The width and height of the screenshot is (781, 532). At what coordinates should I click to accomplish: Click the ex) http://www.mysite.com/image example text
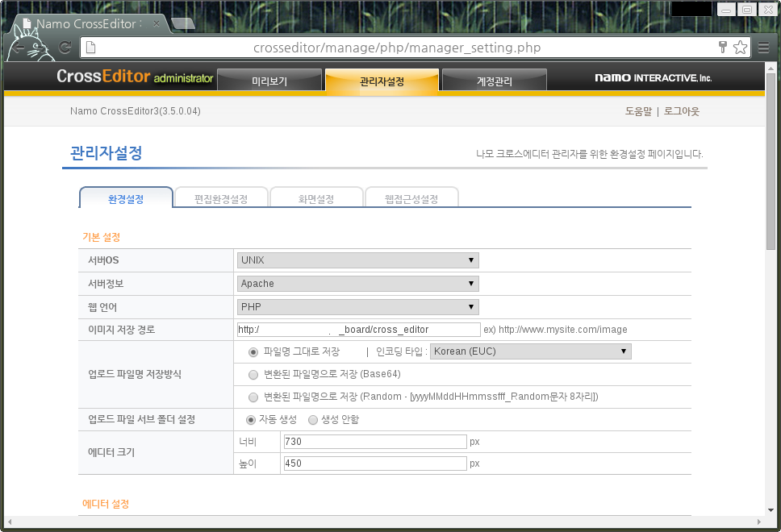coord(555,330)
